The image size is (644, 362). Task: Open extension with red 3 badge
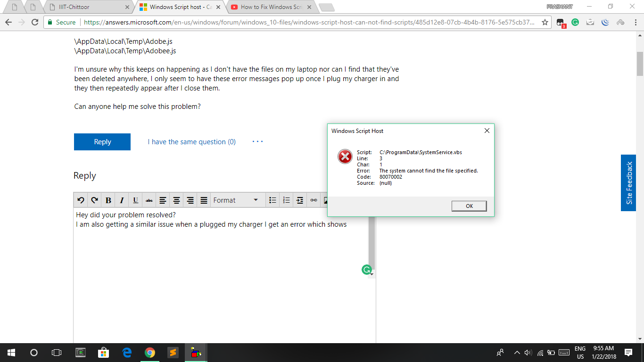pos(561,23)
